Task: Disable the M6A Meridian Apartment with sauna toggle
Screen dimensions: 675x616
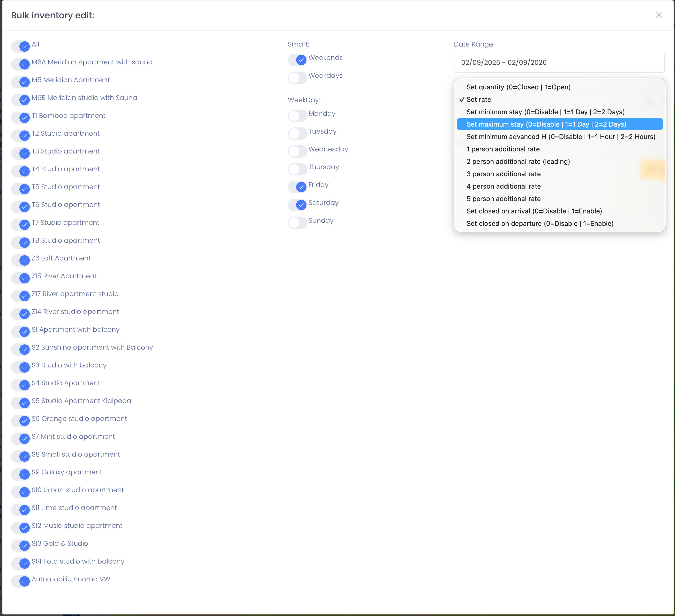Action: pyautogui.click(x=21, y=64)
